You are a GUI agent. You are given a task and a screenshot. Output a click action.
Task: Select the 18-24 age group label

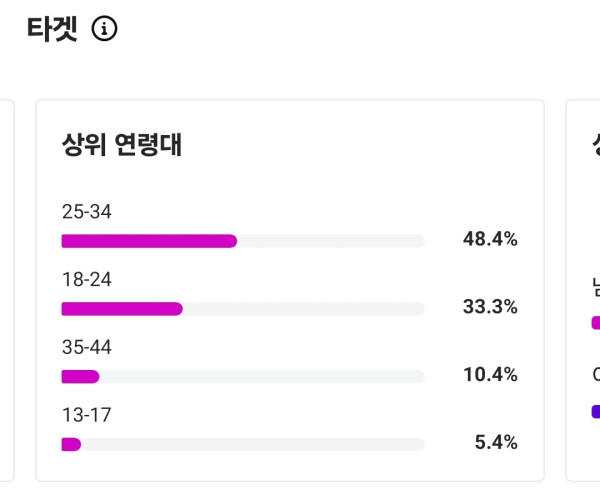pyautogui.click(x=86, y=280)
